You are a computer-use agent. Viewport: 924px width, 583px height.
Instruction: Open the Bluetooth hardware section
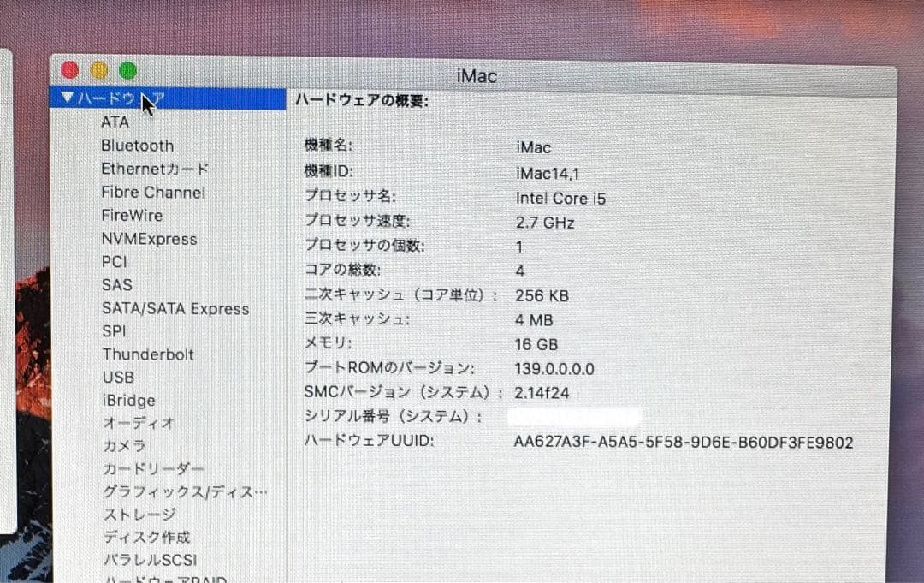click(x=137, y=145)
